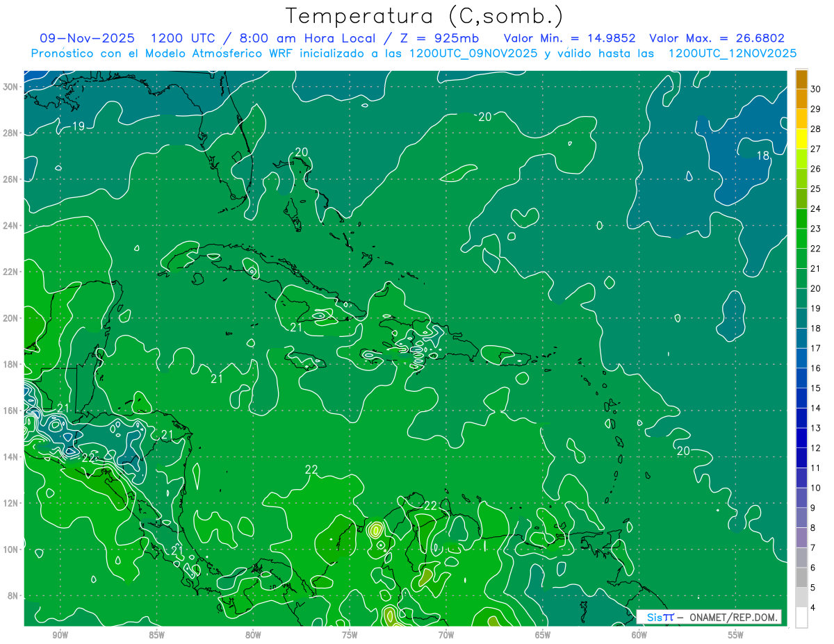Image resolution: width=834 pixels, height=644 pixels.
Task: Click the '16' label on the color scale
Action: 816,368
